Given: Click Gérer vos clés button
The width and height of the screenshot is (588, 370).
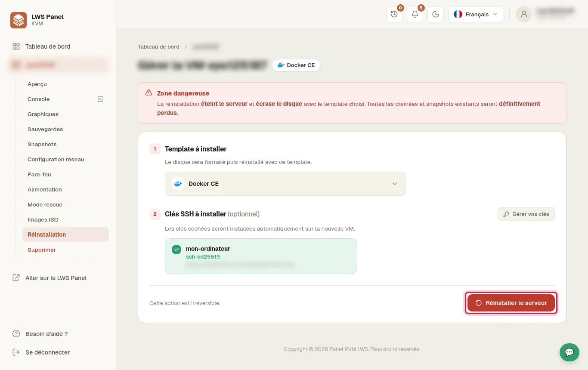Looking at the screenshot, I should click(x=526, y=214).
